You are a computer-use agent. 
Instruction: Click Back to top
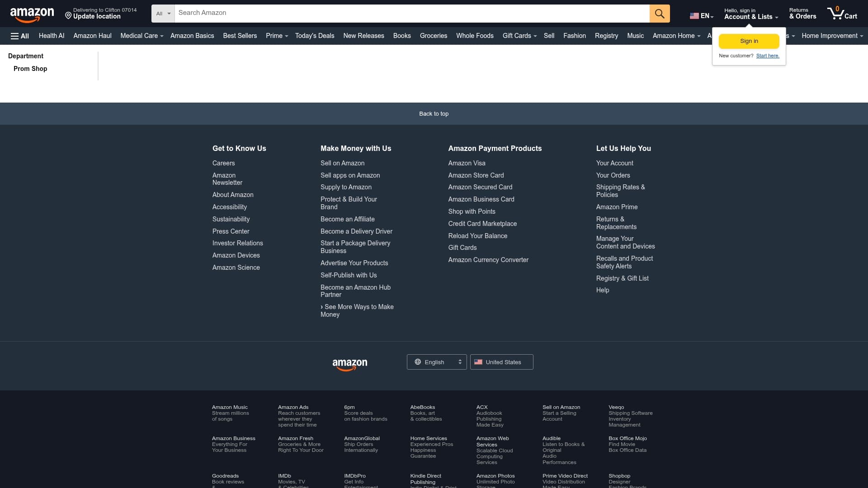pyautogui.click(x=434, y=114)
